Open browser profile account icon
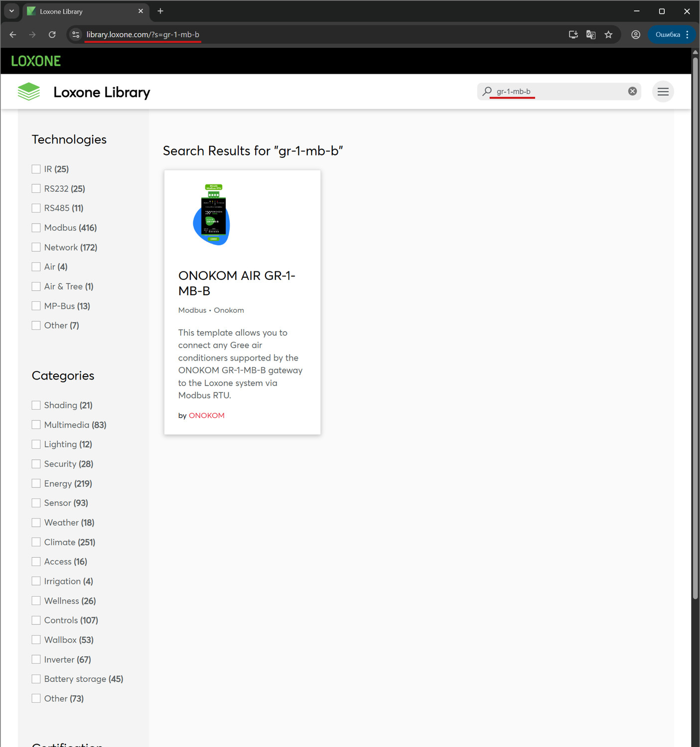The height and width of the screenshot is (747, 700). pos(636,34)
